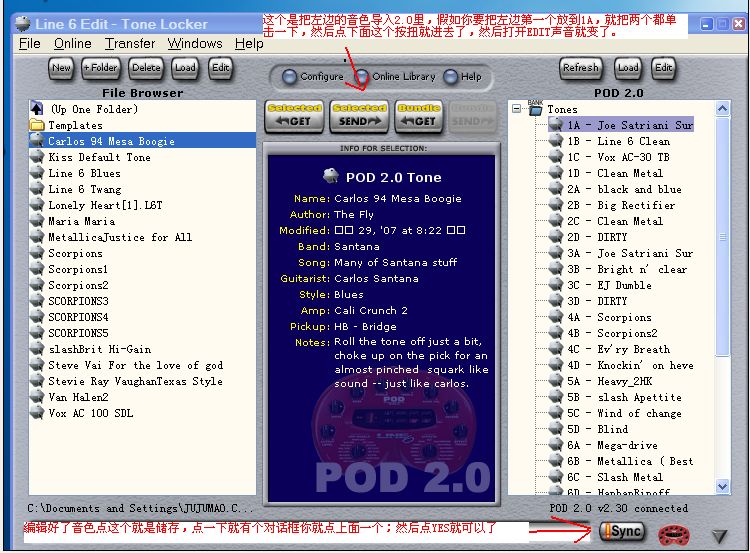
Task: Click the tone icon for 5D - Blind
Action: click(555, 429)
